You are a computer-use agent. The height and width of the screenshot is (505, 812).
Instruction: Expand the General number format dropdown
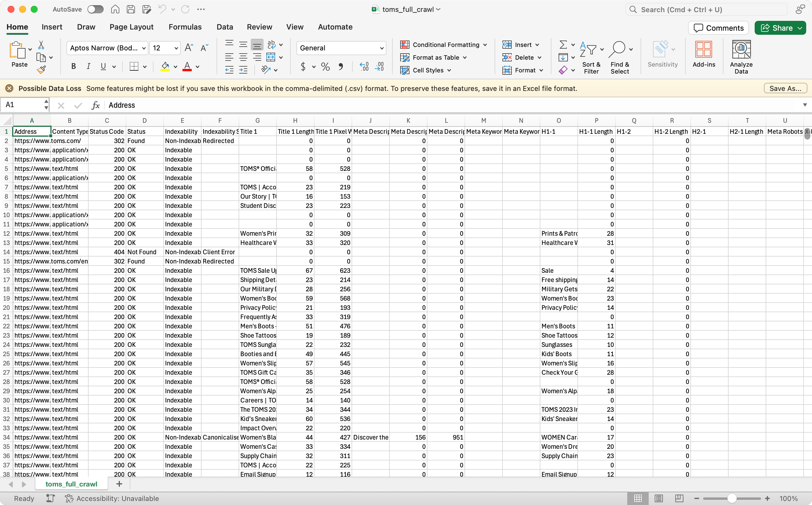tap(381, 48)
